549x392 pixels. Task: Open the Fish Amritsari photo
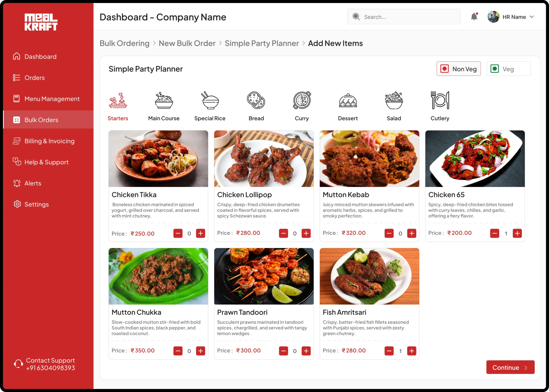[x=369, y=276]
